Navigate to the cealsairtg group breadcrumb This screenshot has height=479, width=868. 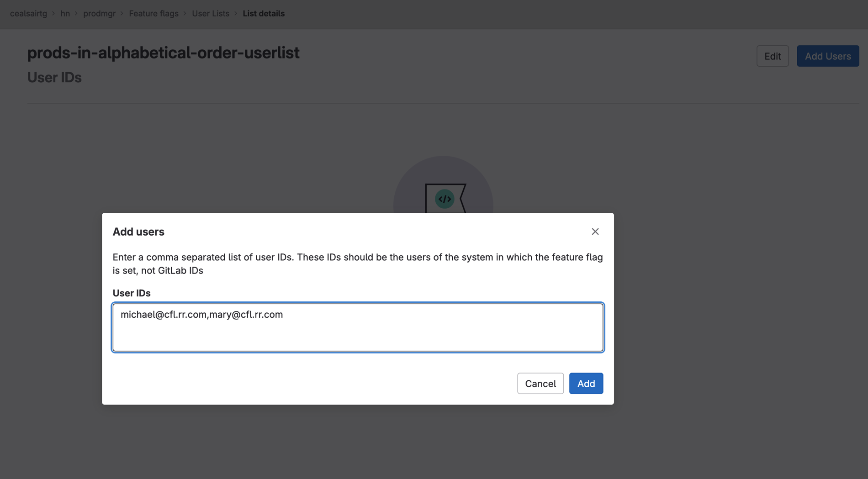pos(28,13)
